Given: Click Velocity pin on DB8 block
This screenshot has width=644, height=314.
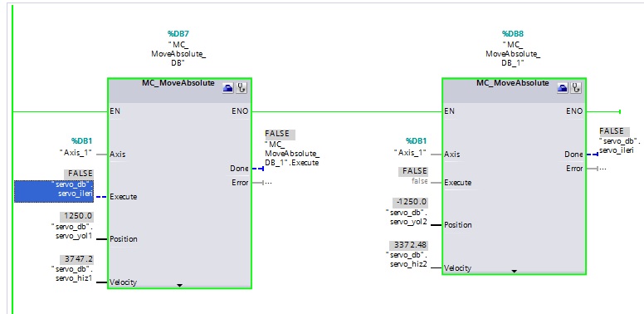Looking at the screenshot, I should click(457, 268).
